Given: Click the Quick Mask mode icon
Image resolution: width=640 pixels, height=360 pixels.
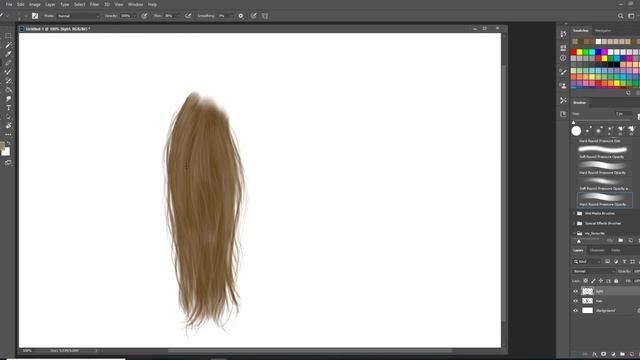Looking at the screenshot, I should coord(8,162).
